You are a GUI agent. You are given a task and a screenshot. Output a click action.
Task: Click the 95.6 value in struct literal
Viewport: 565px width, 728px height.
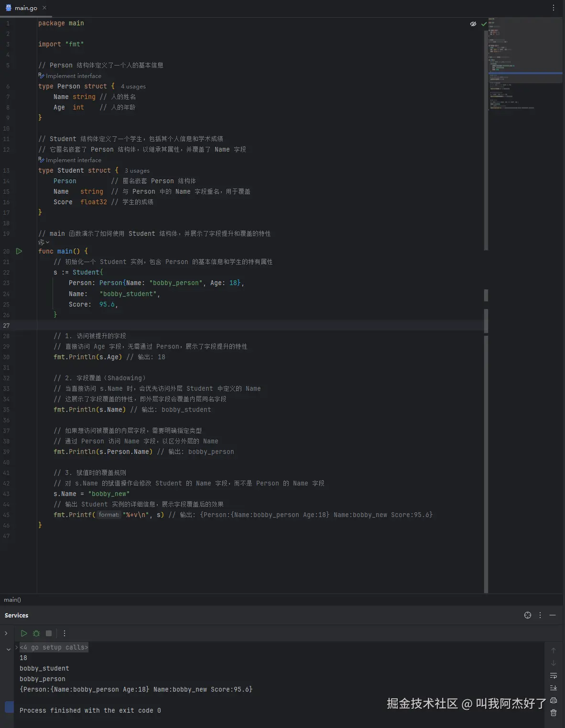pyautogui.click(x=107, y=304)
